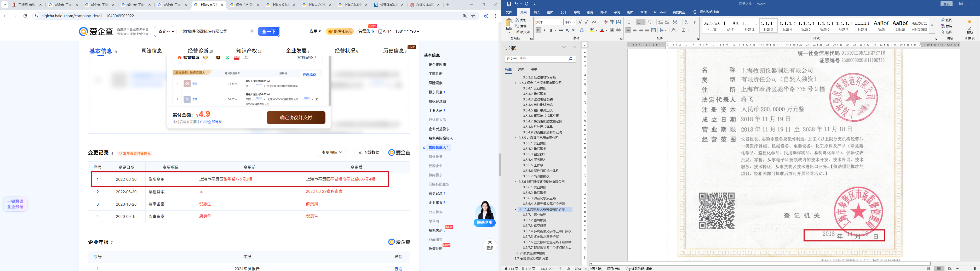The width and height of the screenshot is (980, 271).
Task: Open the Word 插入 ribbon tab
Action: [537, 12]
